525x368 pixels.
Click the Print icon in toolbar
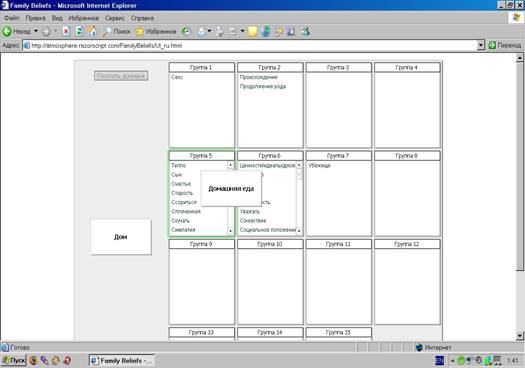click(220, 31)
